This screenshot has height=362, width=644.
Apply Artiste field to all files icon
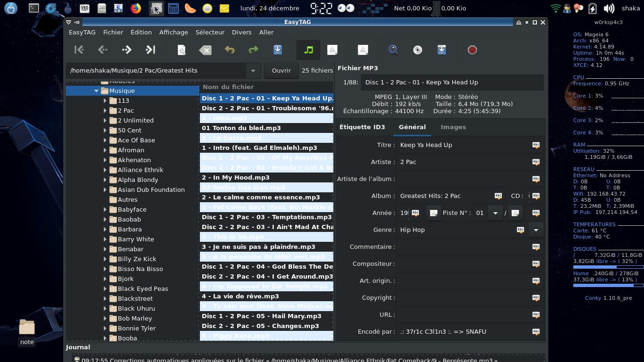pyautogui.click(x=536, y=162)
